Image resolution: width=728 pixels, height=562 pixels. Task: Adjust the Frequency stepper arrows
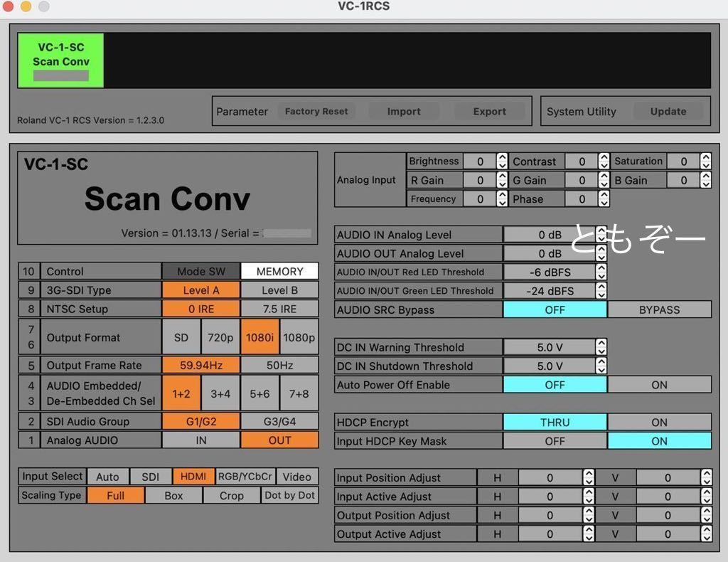click(502, 198)
